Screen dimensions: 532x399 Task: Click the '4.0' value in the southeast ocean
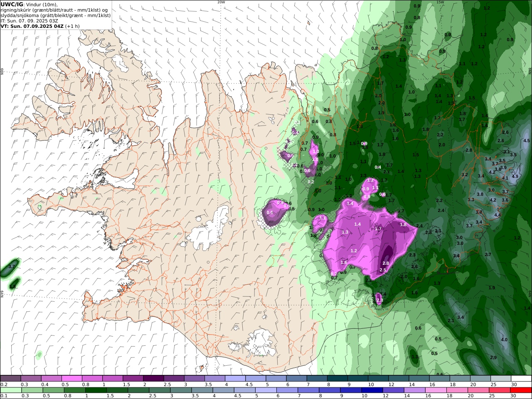pyautogui.click(x=504, y=340)
